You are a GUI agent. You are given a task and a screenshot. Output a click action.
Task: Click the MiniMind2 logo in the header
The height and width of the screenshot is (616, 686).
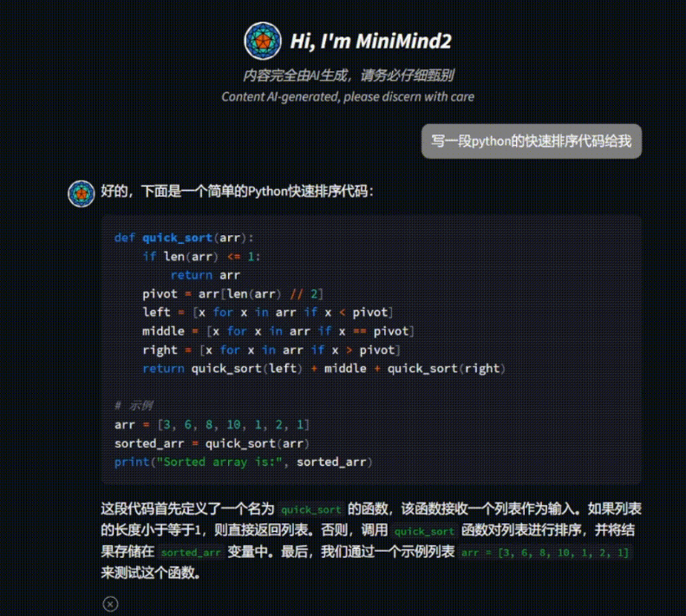[263, 41]
